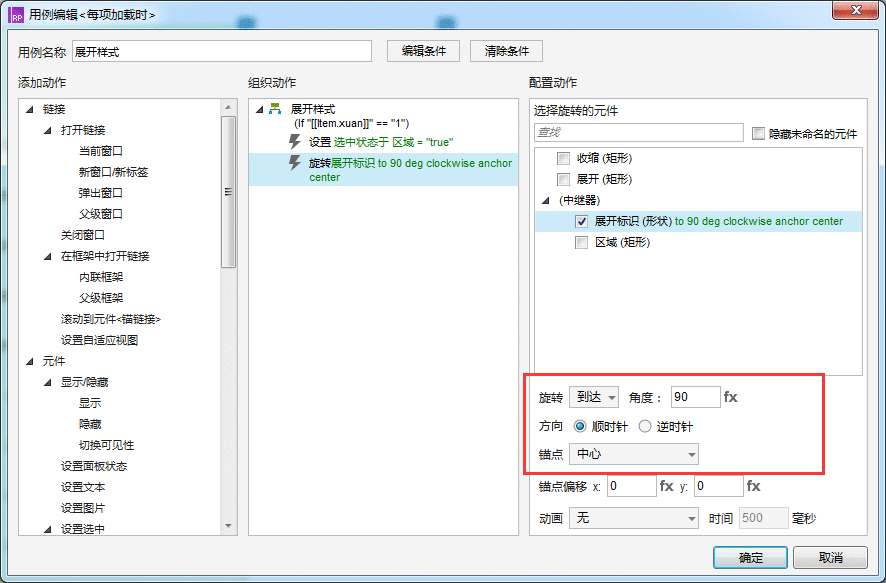
Task: Select 关闭窗口 action
Action: tap(82, 235)
